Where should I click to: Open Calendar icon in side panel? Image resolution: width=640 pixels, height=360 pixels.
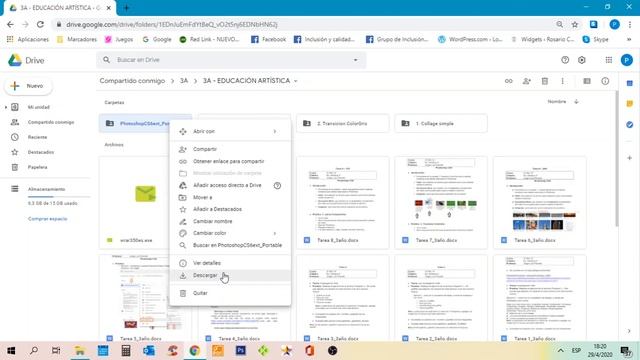pos(629,83)
